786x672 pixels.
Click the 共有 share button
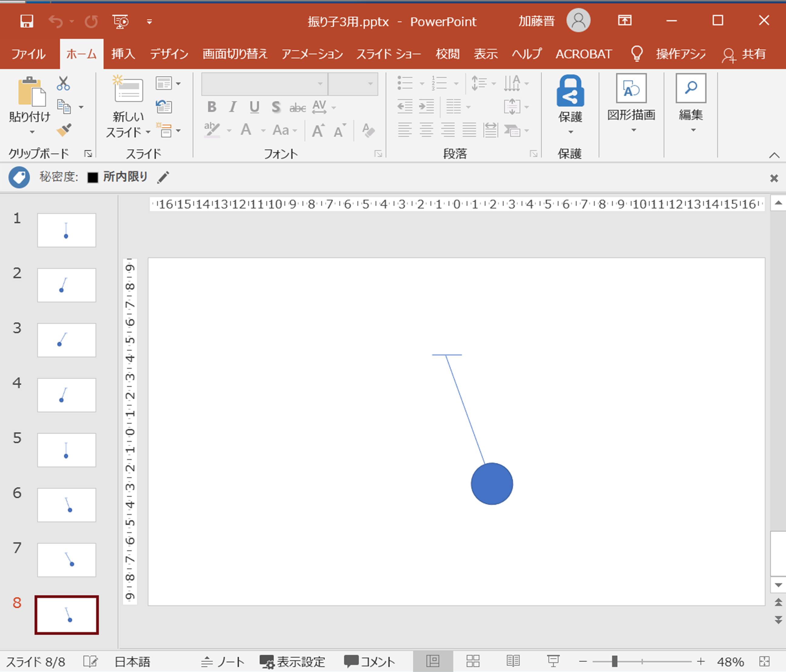pos(744,54)
